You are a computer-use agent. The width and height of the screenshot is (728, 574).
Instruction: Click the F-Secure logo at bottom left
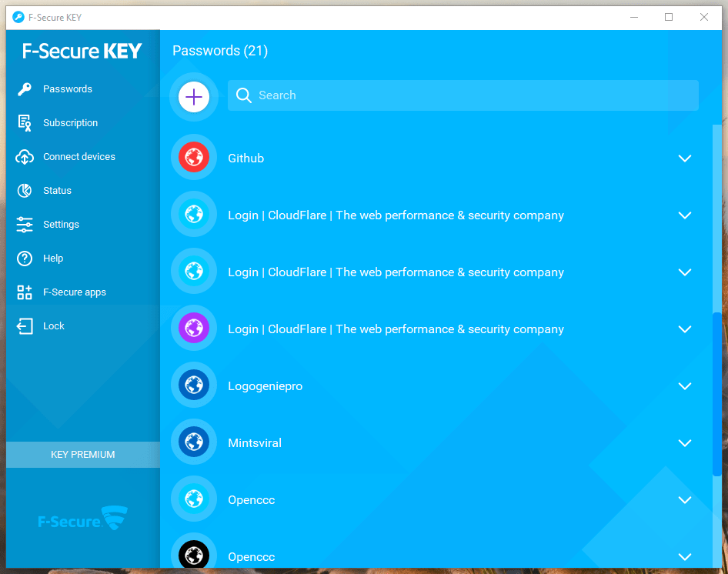(x=82, y=519)
